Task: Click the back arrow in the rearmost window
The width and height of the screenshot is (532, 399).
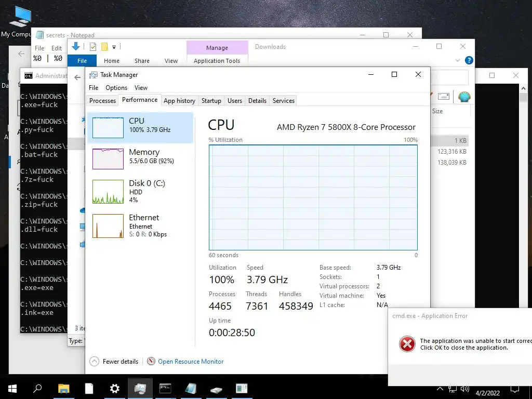Action: pos(21,54)
